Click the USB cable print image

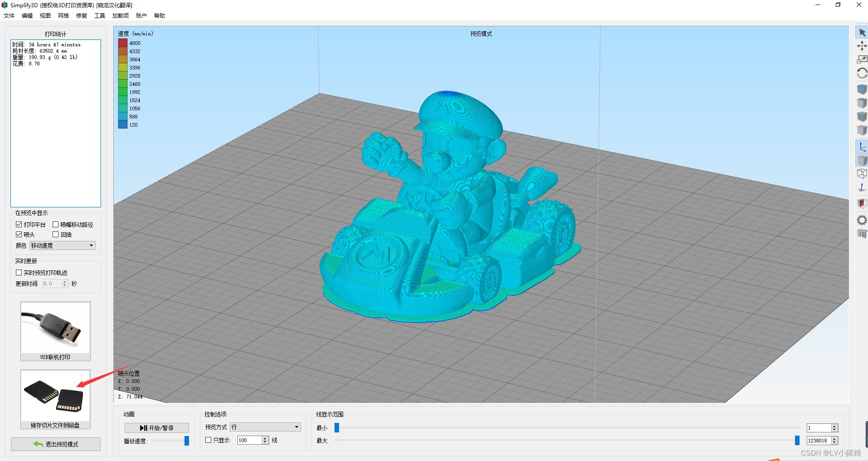(x=55, y=328)
